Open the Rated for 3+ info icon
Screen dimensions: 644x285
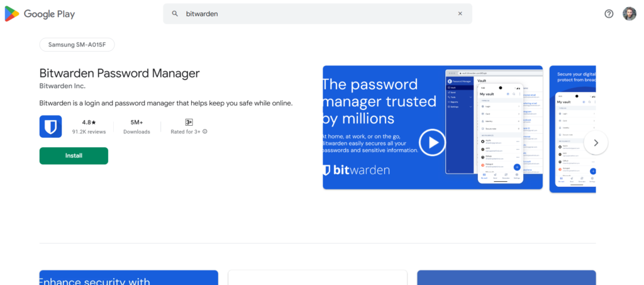tap(205, 132)
